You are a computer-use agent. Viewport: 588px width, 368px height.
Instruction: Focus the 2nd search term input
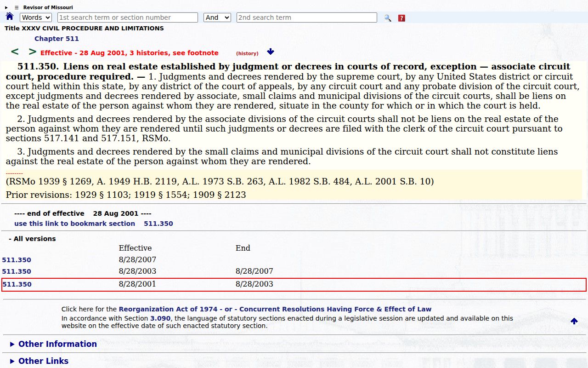click(x=307, y=17)
